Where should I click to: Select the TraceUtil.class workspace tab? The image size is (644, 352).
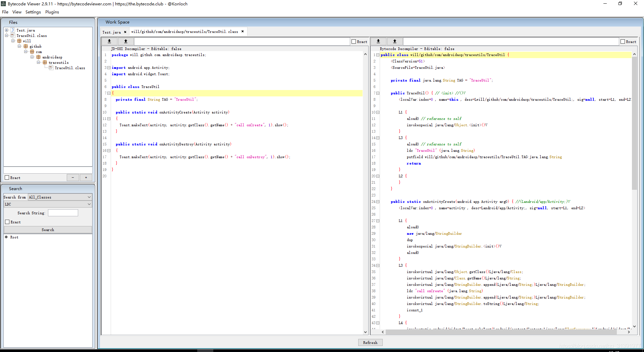[184, 32]
